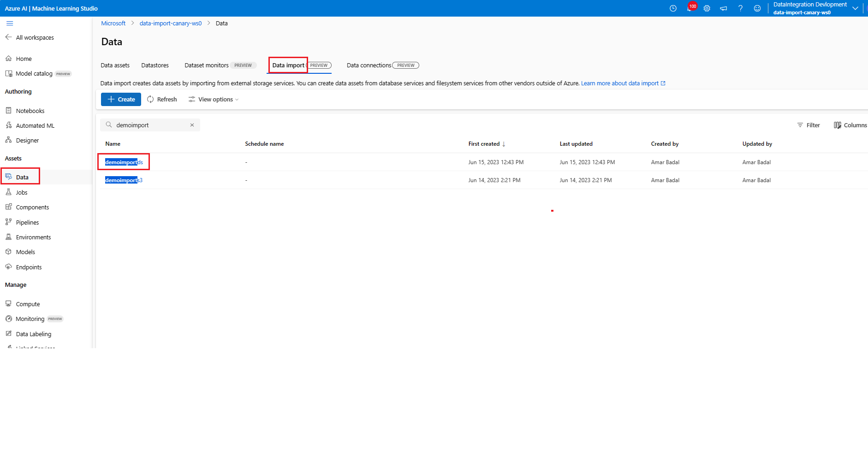Open the demoimportds data import
This screenshot has height=451, width=868.
coord(124,162)
